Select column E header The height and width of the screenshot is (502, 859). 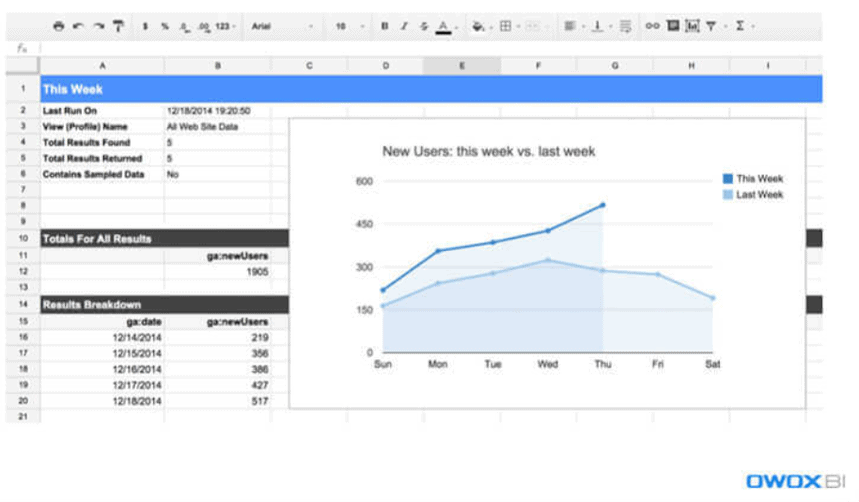coord(462,66)
